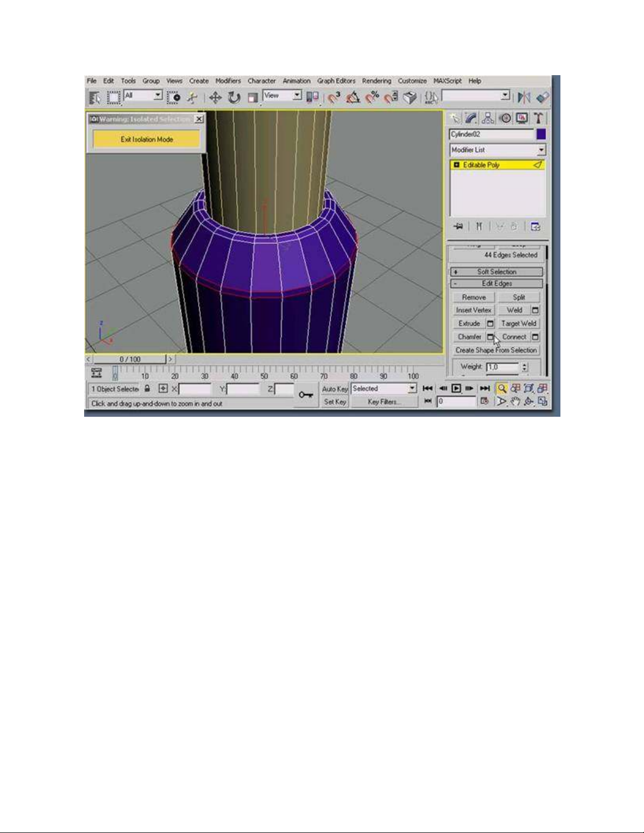Click the Mirror tool icon
Image resolution: width=644 pixels, height=833 pixels.
click(524, 98)
